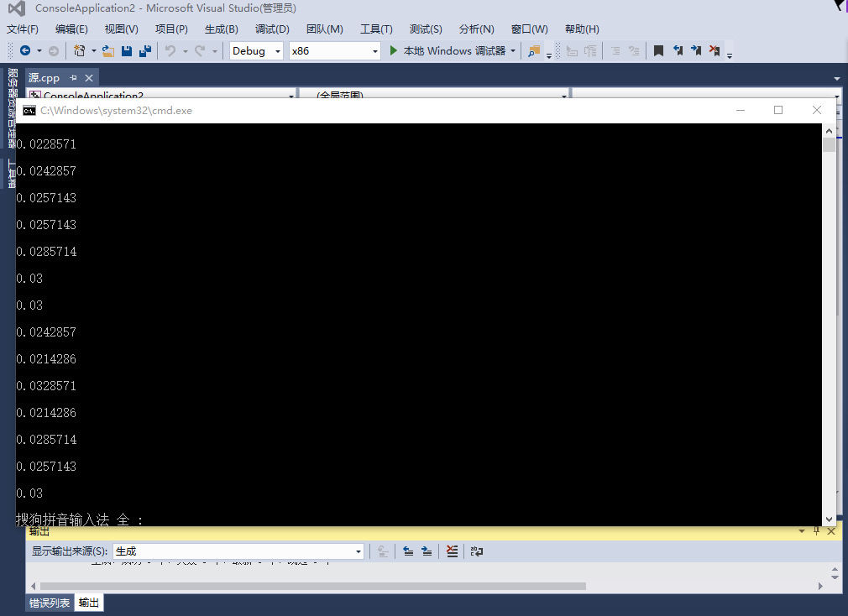Click the Undo arrow icon
Screen dimensions: 848x616
click(170, 51)
